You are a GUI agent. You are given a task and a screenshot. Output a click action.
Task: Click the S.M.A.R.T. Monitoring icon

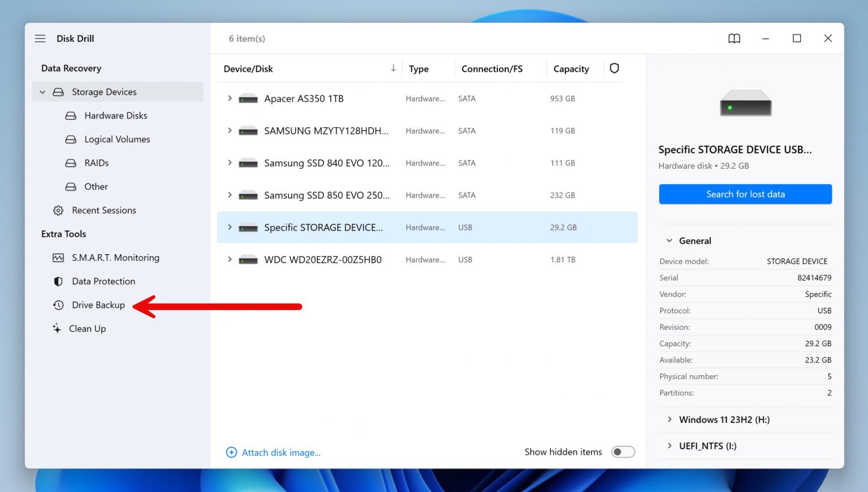[x=58, y=258]
